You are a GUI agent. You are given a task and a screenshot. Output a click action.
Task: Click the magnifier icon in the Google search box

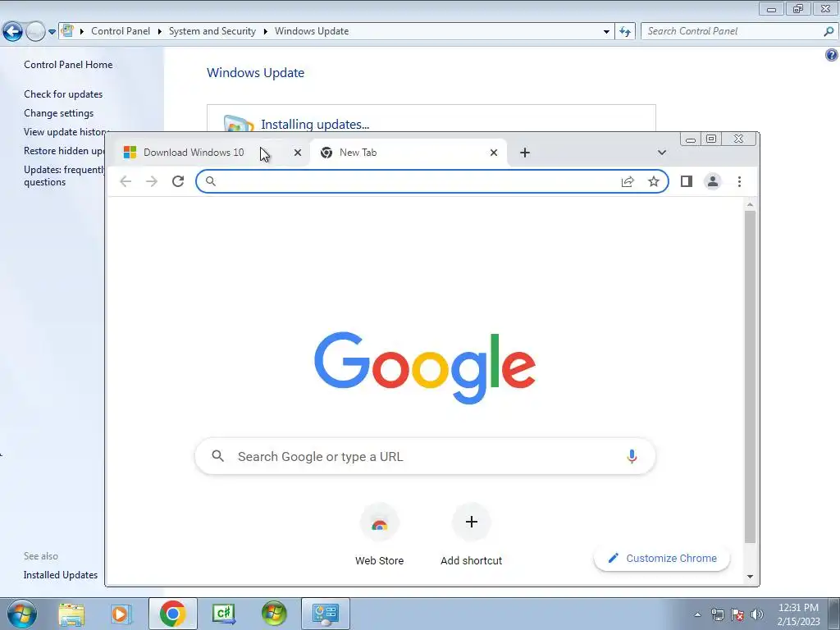tap(217, 456)
